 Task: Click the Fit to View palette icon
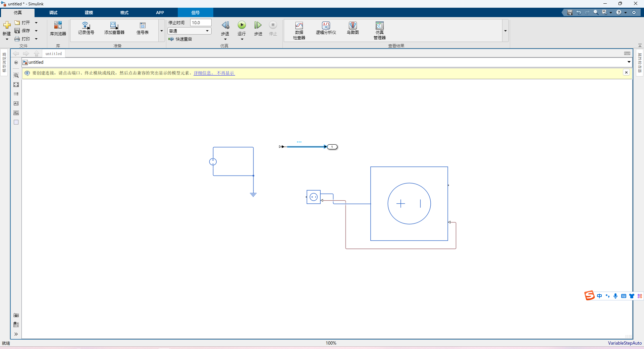click(x=16, y=85)
